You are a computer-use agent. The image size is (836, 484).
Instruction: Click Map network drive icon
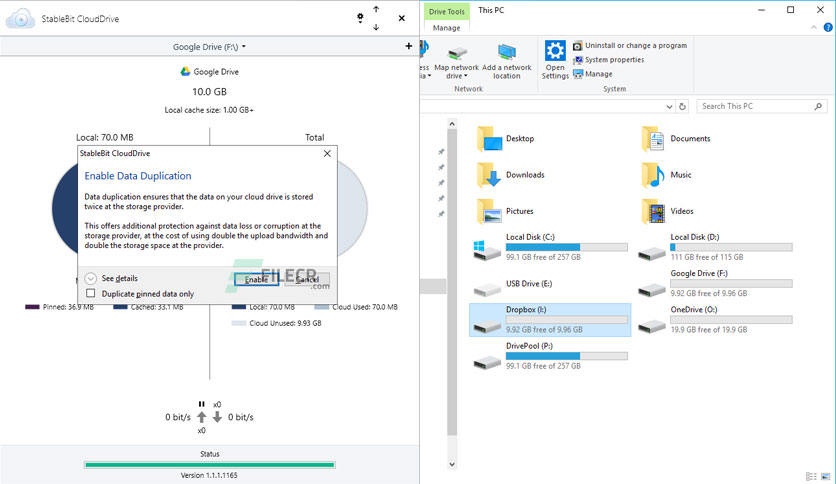(x=457, y=53)
